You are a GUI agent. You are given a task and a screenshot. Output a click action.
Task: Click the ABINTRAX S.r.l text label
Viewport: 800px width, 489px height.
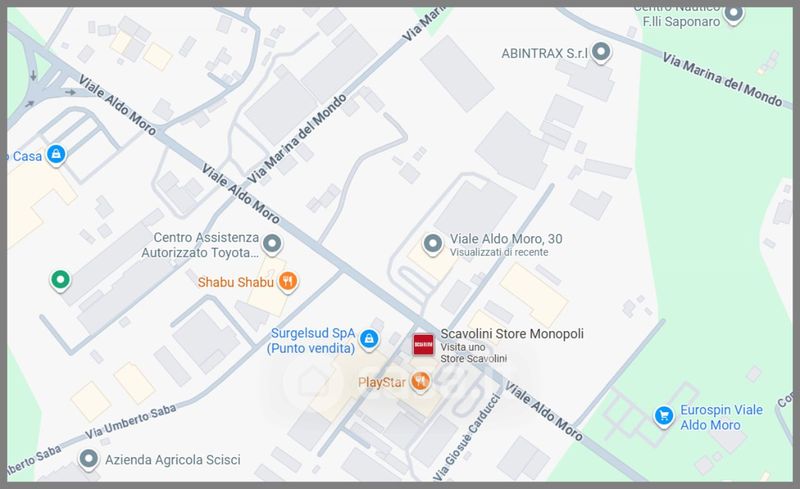pos(544,53)
